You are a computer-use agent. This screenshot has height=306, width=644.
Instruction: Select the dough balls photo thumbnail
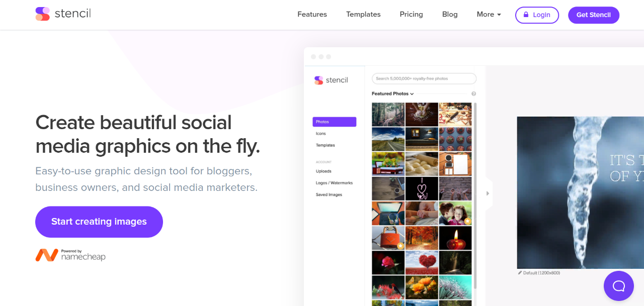tap(422, 164)
